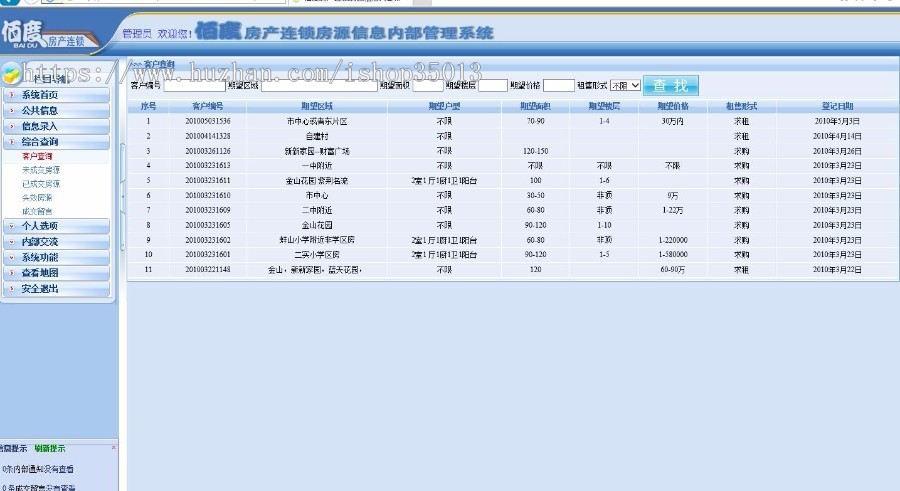900x491 pixels.
Task: Click the 查找 search button
Action: 670,86
